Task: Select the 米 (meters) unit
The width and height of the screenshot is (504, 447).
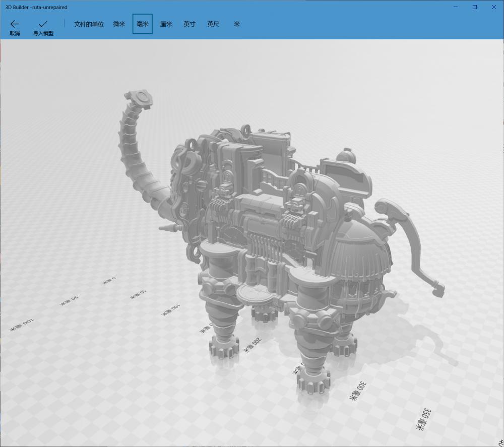Action: (x=237, y=24)
